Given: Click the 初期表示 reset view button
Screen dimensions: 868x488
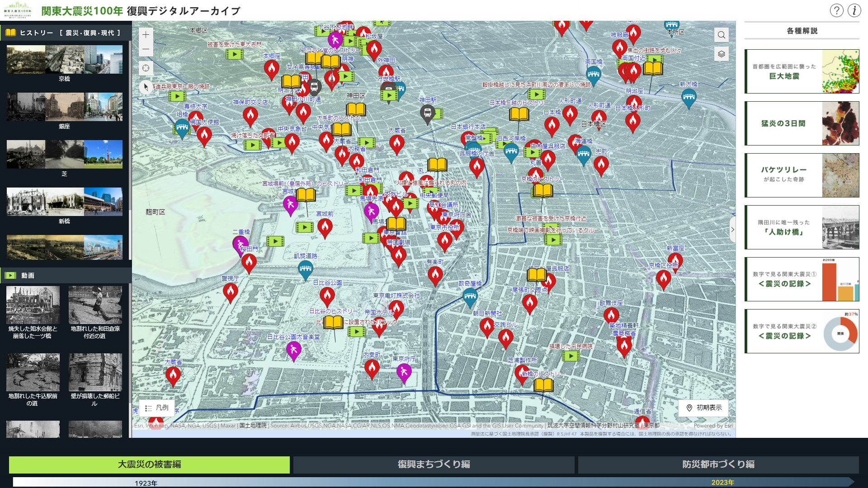Looking at the screenshot, I should [703, 408].
